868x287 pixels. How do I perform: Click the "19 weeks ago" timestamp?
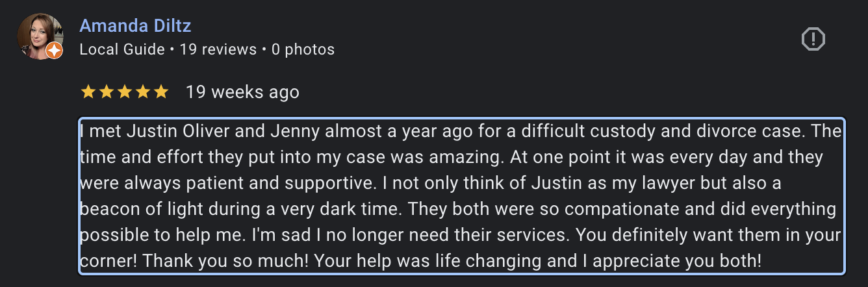tap(242, 92)
